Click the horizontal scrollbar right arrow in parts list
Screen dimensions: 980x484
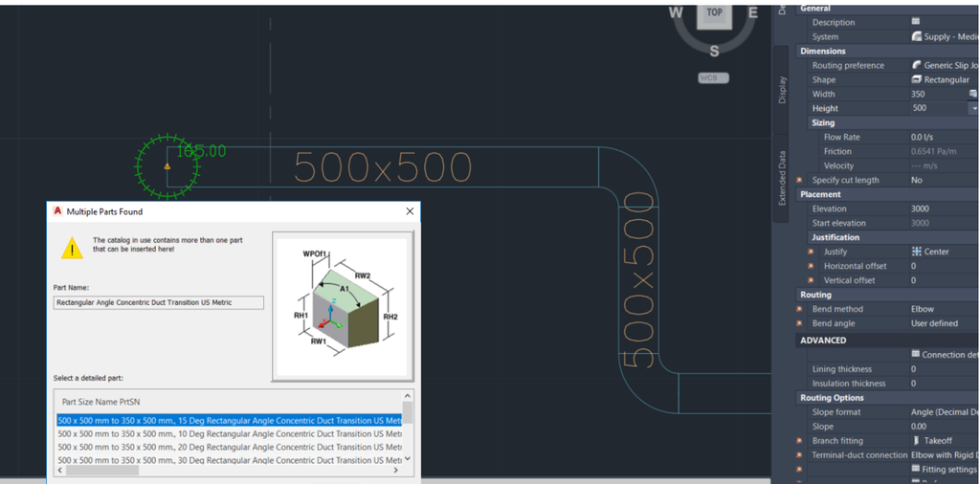point(397,469)
